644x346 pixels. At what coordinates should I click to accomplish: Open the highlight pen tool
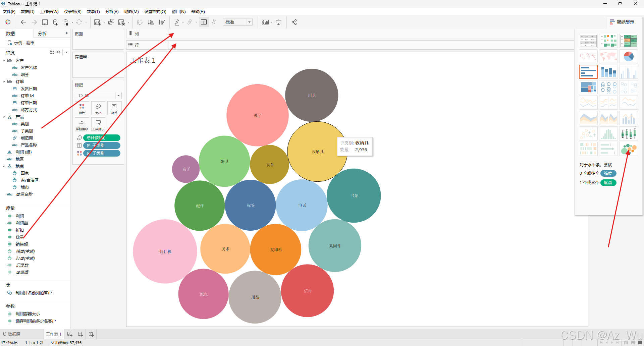177,22
